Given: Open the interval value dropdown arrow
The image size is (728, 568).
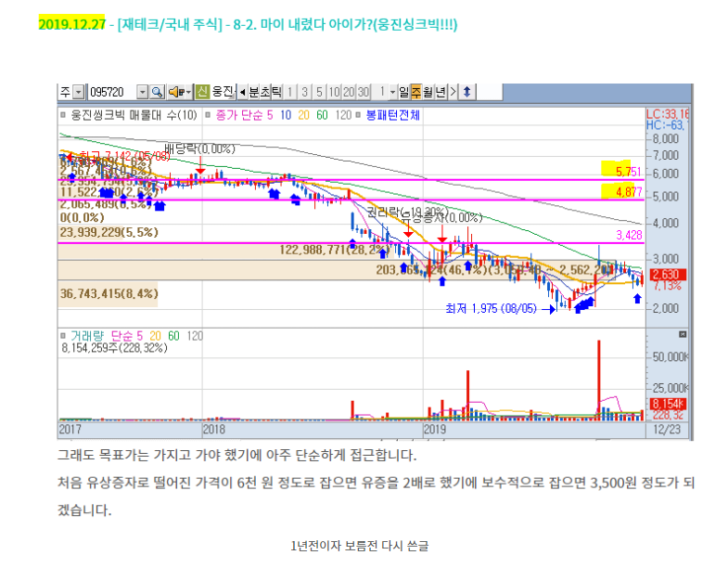Looking at the screenshot, I should click(x=393, y=92).
